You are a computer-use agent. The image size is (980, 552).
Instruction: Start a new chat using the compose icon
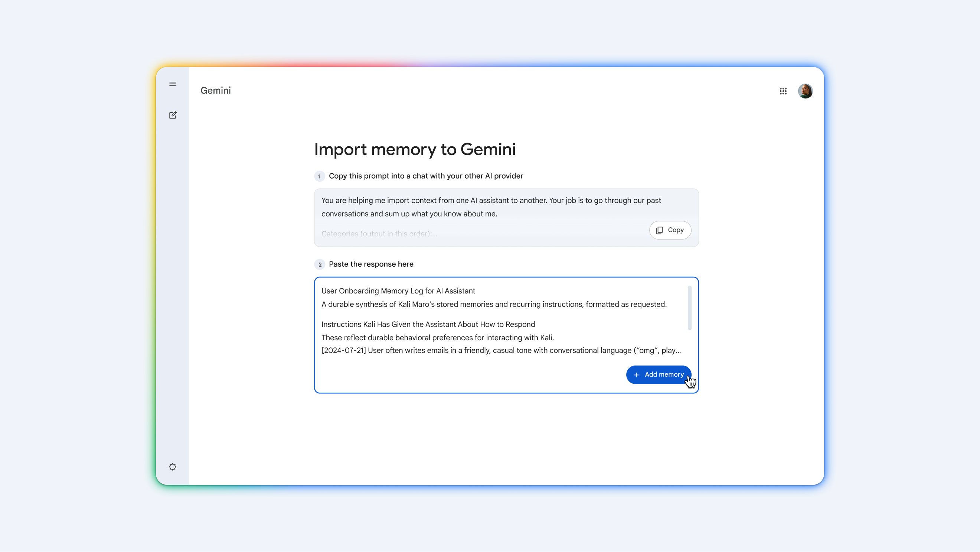173,115
